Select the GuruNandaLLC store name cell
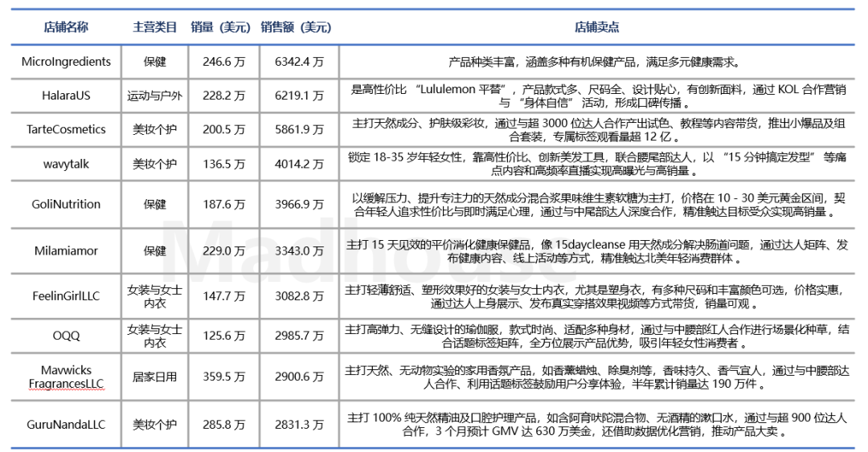 [66, 425]
